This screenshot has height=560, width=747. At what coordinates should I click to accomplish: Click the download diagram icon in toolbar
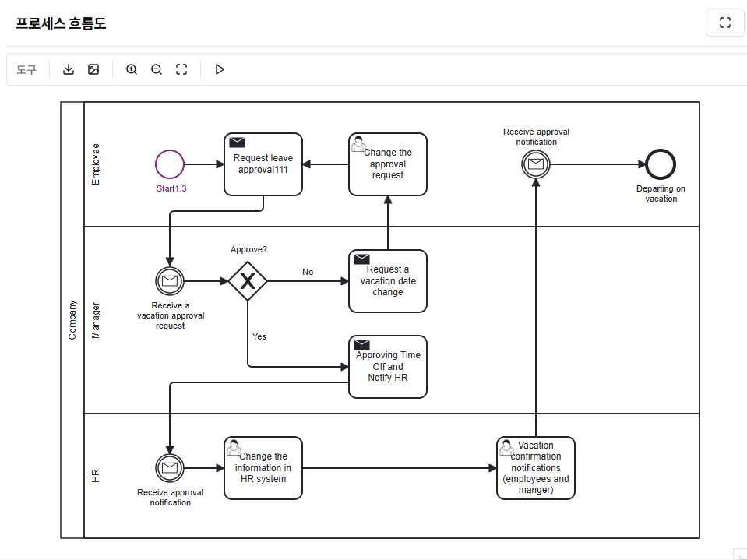69,69
